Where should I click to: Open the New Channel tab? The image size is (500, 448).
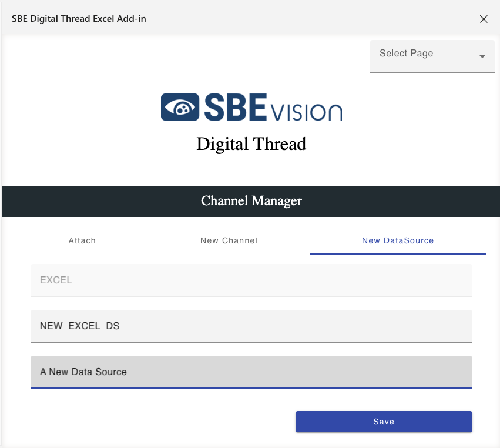(x=229, y=240)
